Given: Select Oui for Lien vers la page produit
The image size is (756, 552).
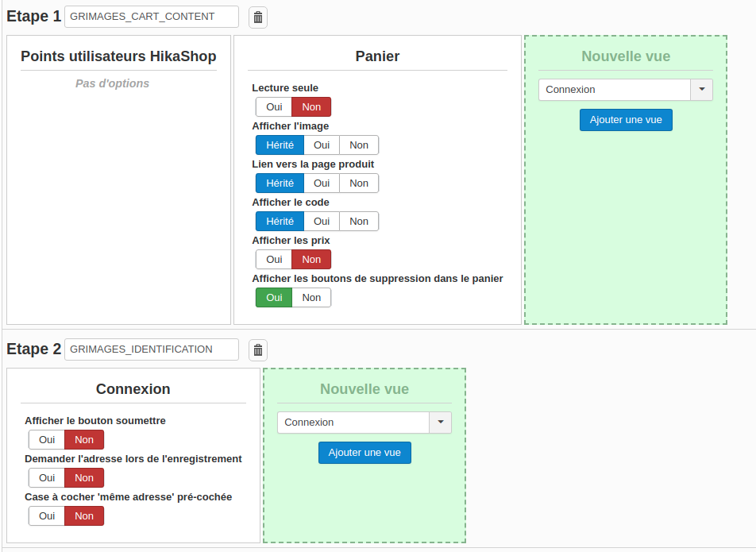Looking at the screenshot, I should click(322, 183).
